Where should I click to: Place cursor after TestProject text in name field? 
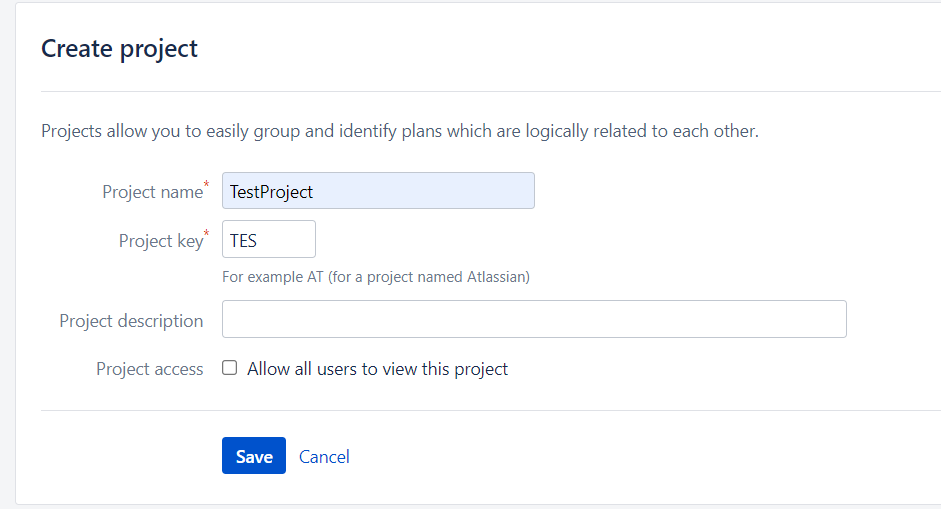[314, 191]
